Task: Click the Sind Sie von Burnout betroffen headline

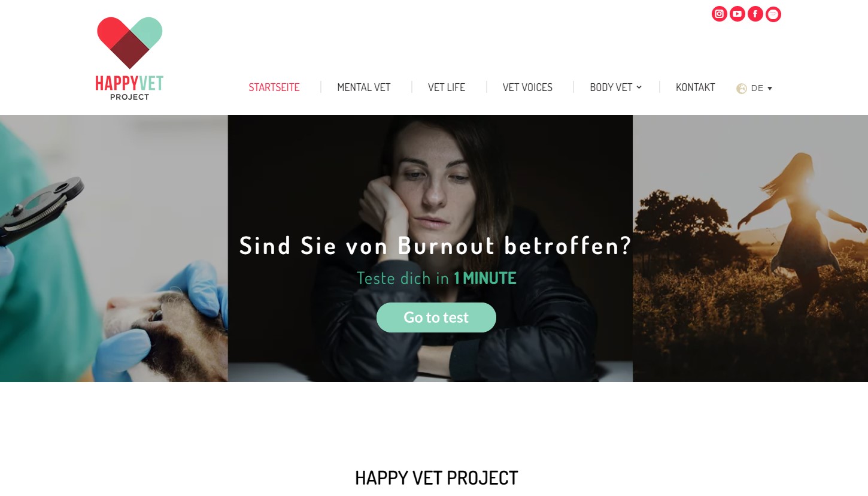Action: pyautogui.click(x=436, y=246)
